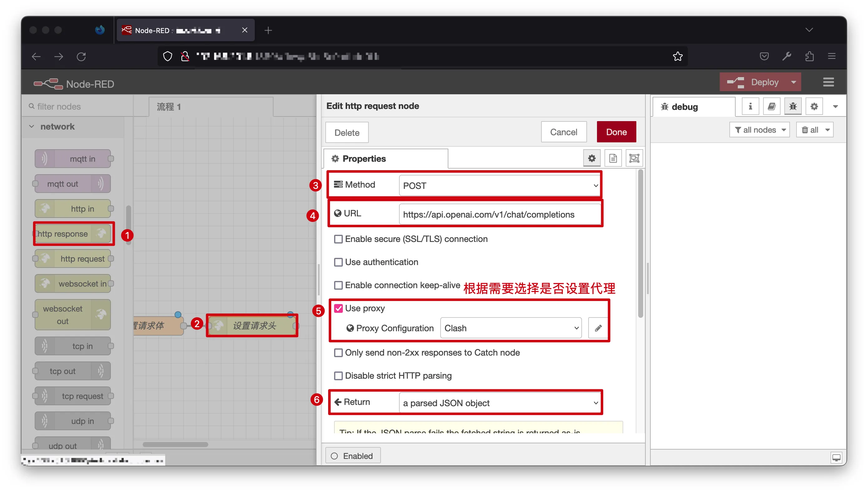Image resolution: width=868 pixels, height=492 pixels.
Task: Switch to the 流程 1 flow tab
Action: (169, 107)
